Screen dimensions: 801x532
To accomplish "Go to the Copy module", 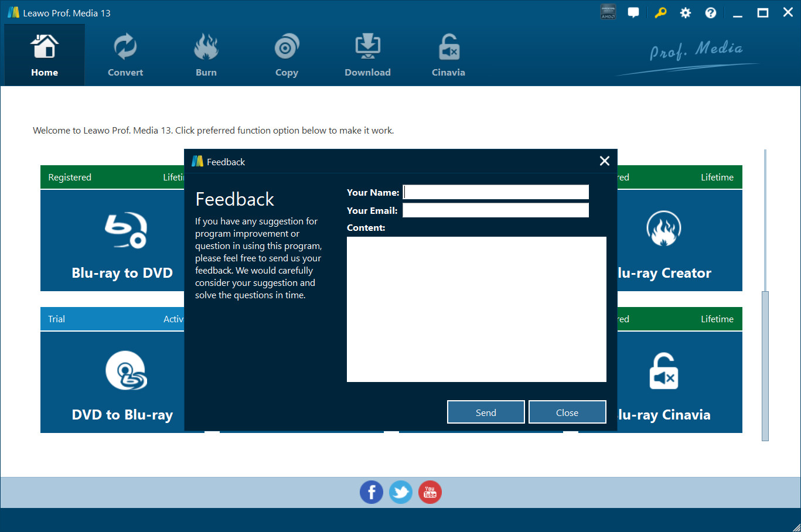I will tap(287, 56).
